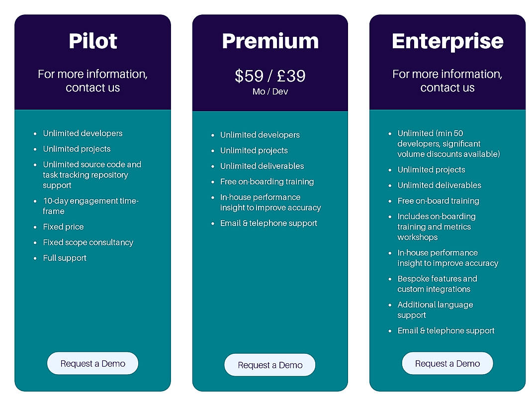The width and height of the screenshot is (532, 403).
Task: Click Request a Demo under Pilot plan
Action: (x=92, y=363)
